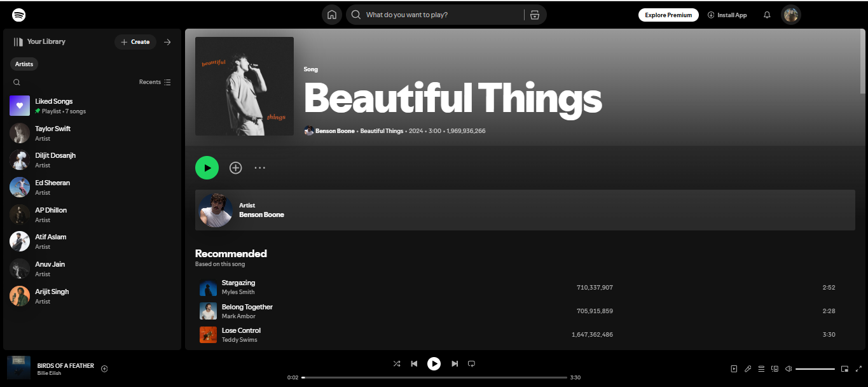Open Diljit Dosanjh artist in library

click(92, 160)
